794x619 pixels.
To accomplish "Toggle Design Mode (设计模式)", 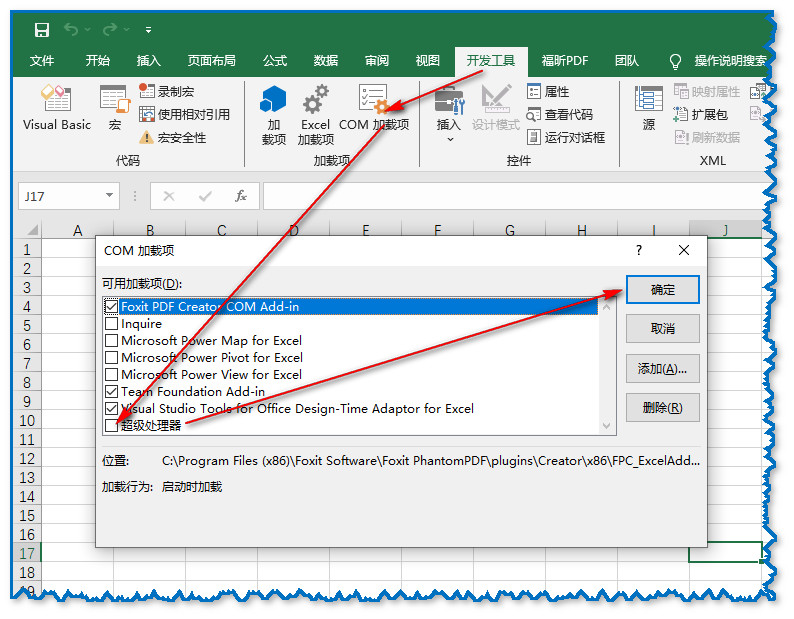I will [496, 108].
